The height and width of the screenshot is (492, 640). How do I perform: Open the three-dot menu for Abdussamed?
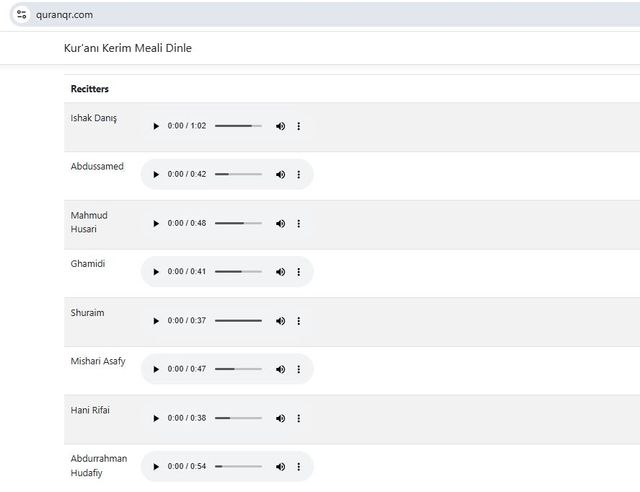coord(299,174)
